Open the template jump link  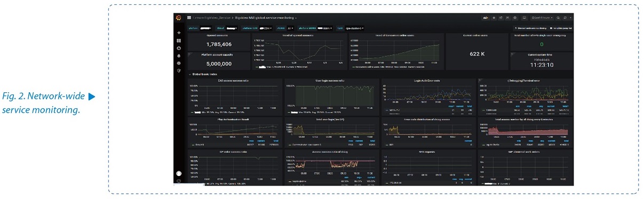(x=561, y=28)
